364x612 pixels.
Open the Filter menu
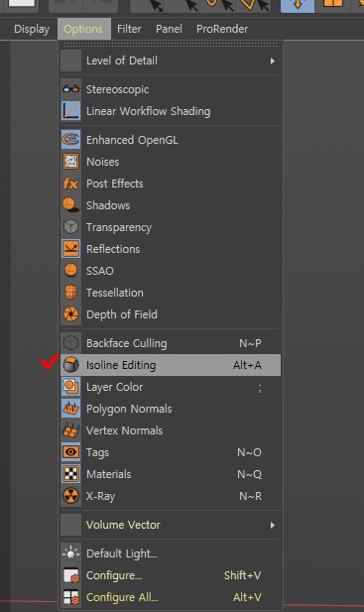pos(129,29)
